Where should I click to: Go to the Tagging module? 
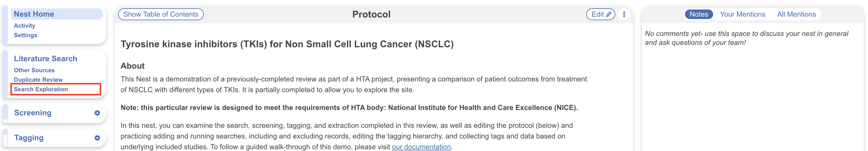(x=29, y=138)
